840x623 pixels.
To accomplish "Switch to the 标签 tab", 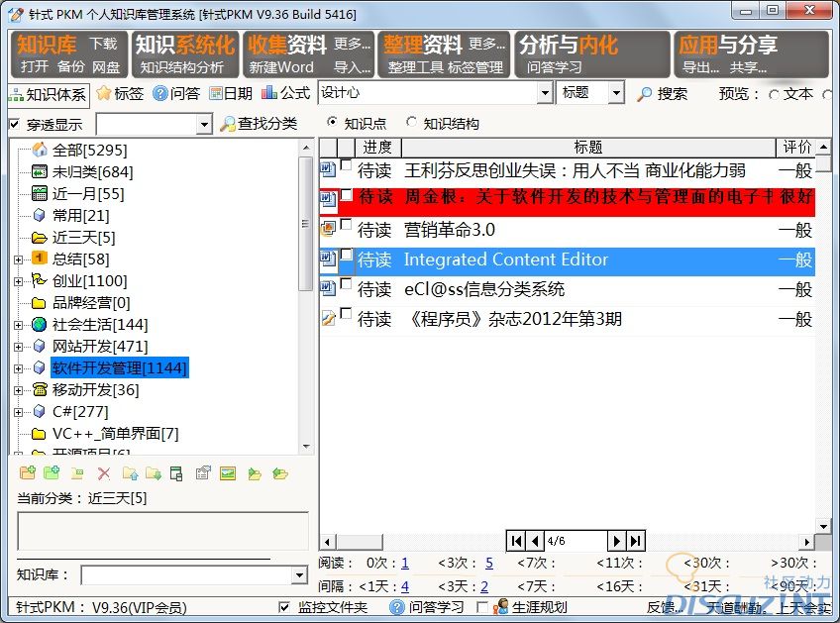I will (119, 94).
